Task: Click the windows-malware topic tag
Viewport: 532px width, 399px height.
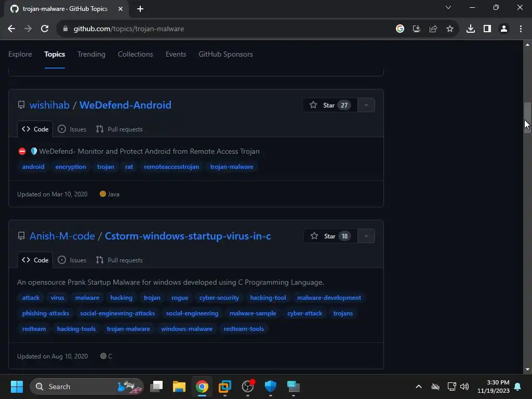Action: pos(187,329)
